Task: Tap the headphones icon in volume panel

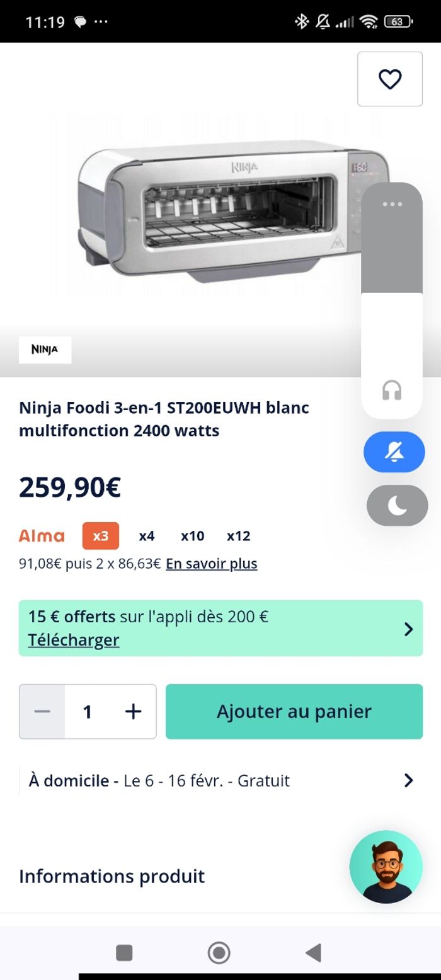Action: pyautogui.click(x=391, y=390)
